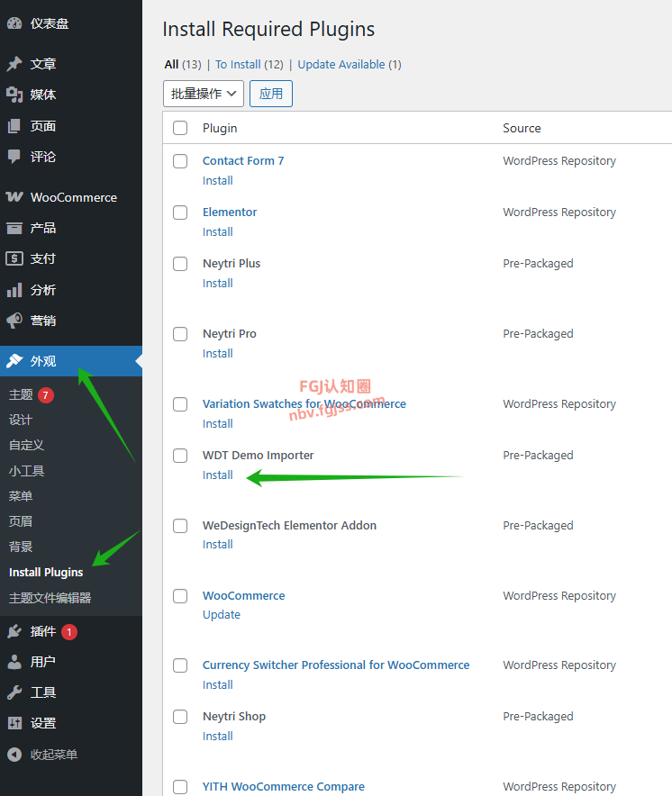Click the Comments speech bubble icon
672x796 pixels.
(14, 157)
